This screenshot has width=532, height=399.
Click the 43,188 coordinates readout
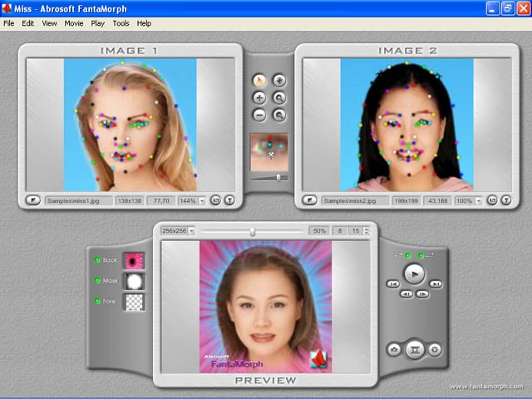[438, 201]
